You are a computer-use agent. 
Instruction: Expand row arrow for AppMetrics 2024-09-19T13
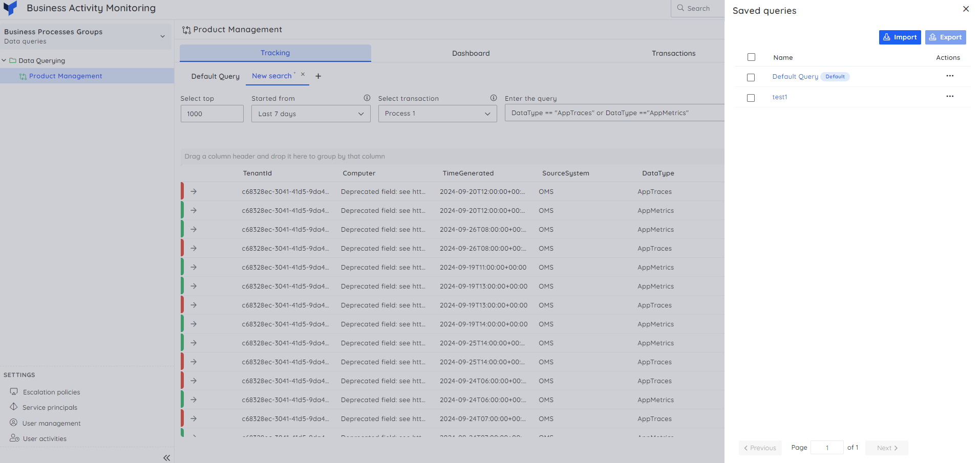pyautogui.click(x=194, y=286)
